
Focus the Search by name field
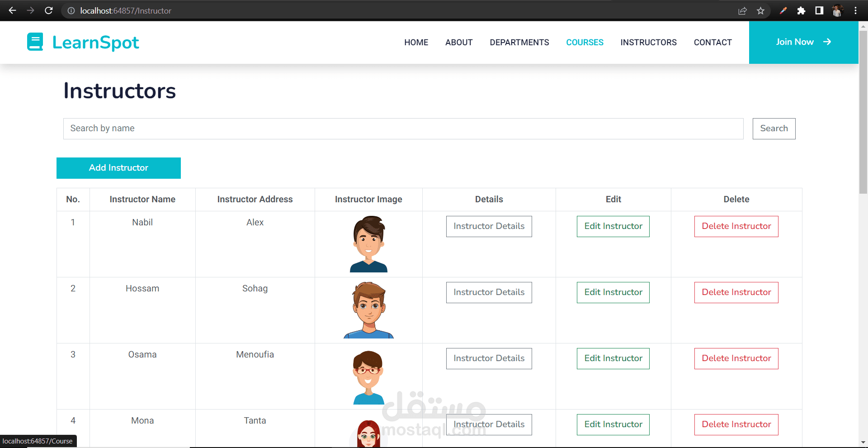point(403,129)
